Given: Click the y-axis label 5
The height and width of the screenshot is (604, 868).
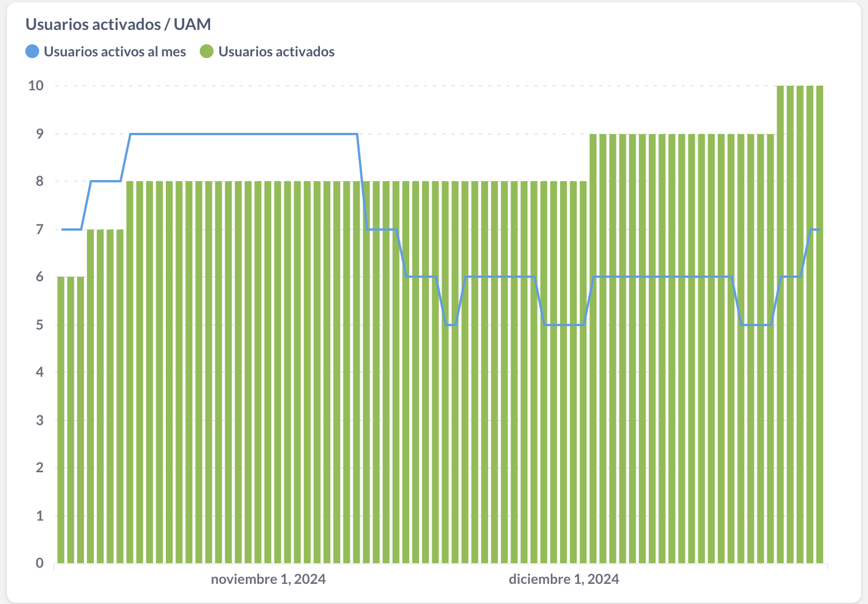Looking at the screenshot, I should [x=40, y=325].
